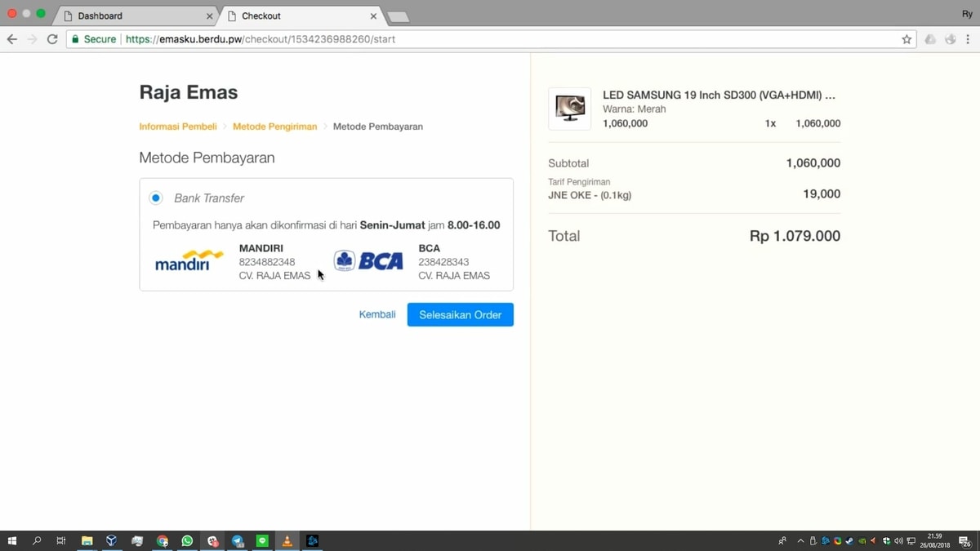Open LINE from the taskbar
980x551 pixels.
pos(262,541)
